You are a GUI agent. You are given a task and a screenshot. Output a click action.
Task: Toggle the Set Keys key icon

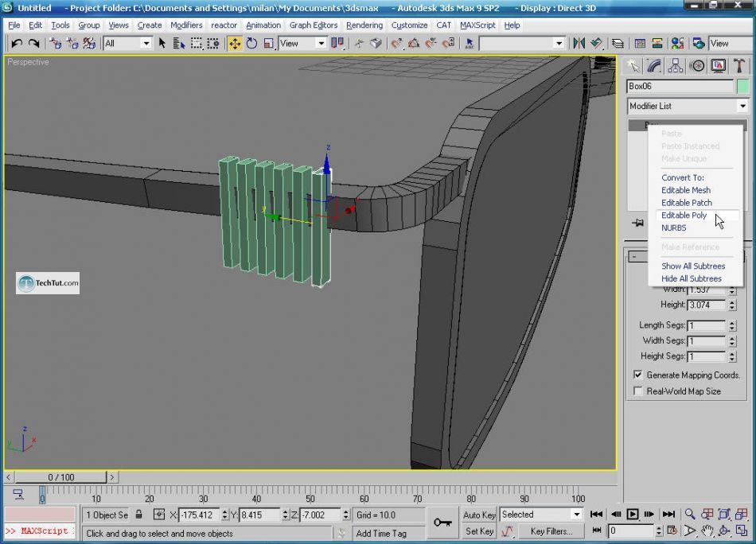point(442,523)
